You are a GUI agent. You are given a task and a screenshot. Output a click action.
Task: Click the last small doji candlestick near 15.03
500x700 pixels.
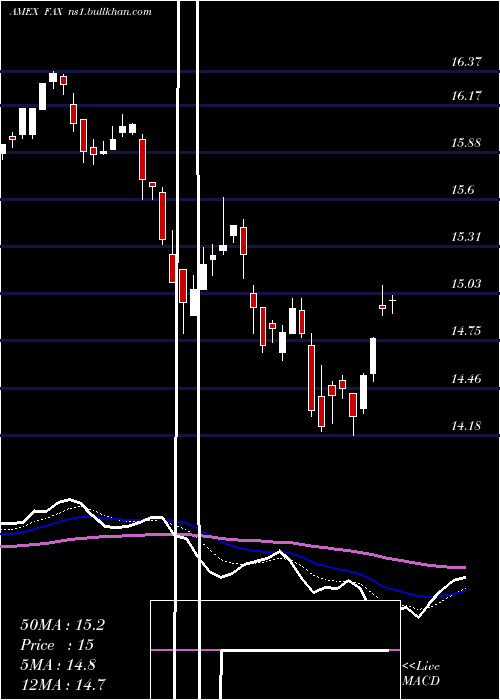(x=392, y=301)
